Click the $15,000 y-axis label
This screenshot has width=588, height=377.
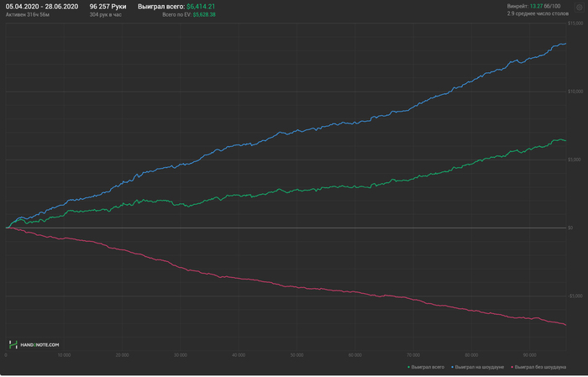(x=575, y=24)
